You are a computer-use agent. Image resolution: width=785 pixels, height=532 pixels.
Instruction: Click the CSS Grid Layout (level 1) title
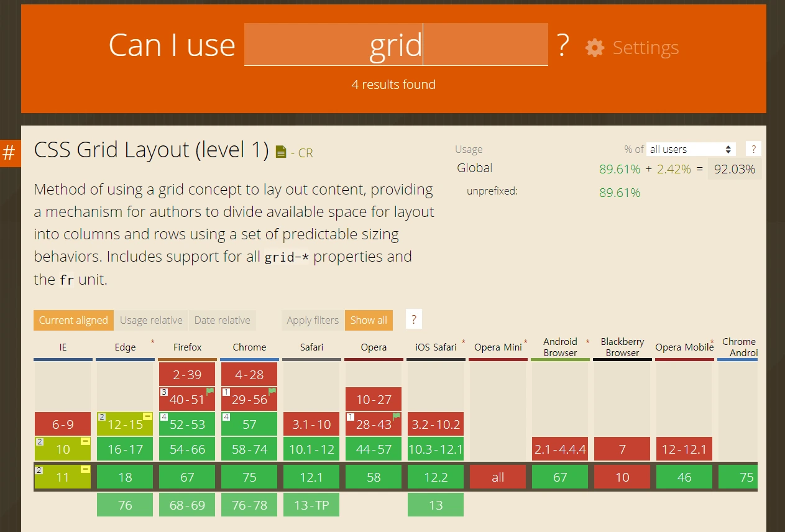(x=151, y=150)
